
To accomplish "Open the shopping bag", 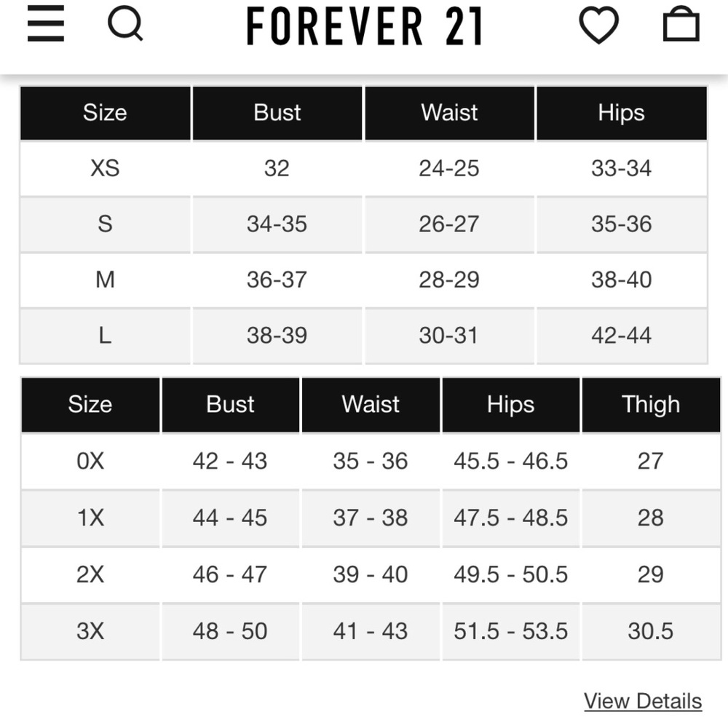I will click(x=681, y=24).
